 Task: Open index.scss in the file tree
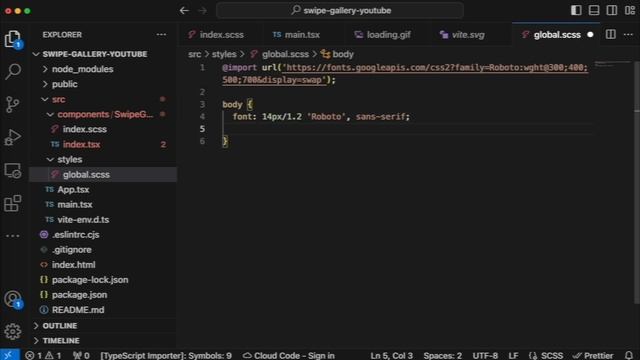point(84,129)
